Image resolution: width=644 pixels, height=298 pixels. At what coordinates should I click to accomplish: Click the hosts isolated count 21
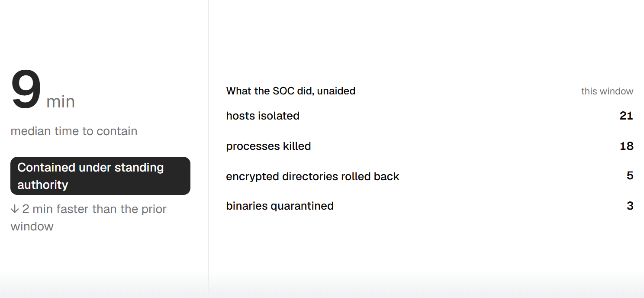[626, 116]
